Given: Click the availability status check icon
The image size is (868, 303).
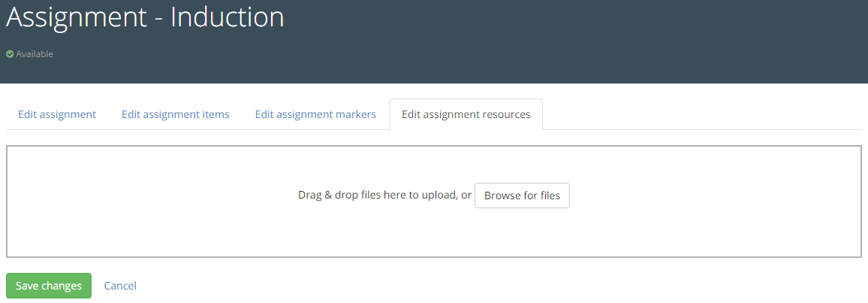Looking at the screenshot, I should click(10, 54).
